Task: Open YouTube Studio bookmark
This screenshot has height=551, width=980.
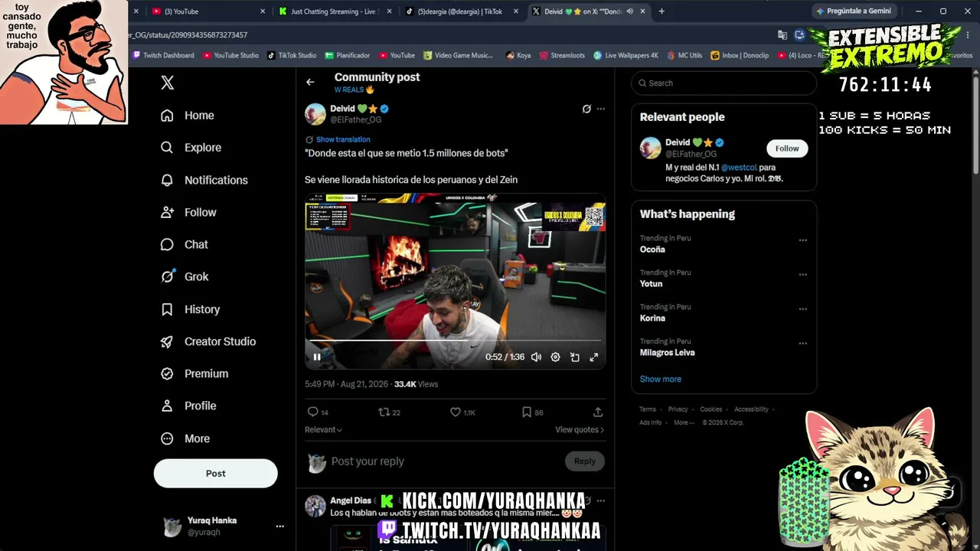Action: coord(230,55)
